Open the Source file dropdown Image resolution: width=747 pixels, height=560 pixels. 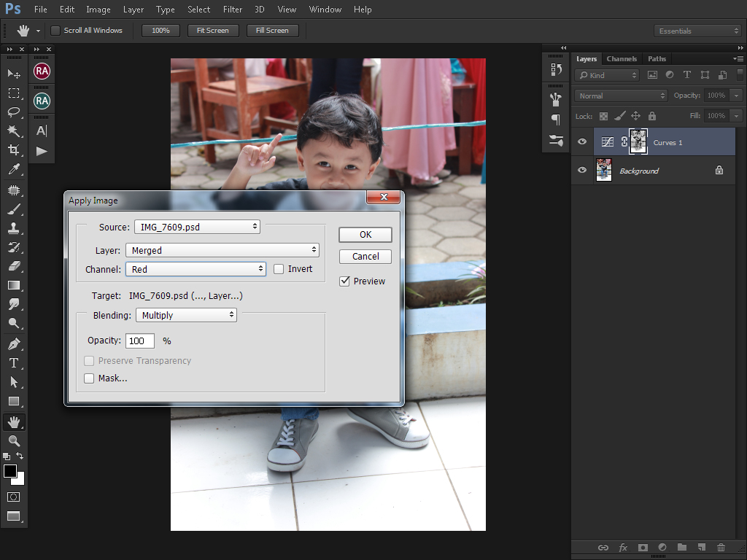coord(197,227)
